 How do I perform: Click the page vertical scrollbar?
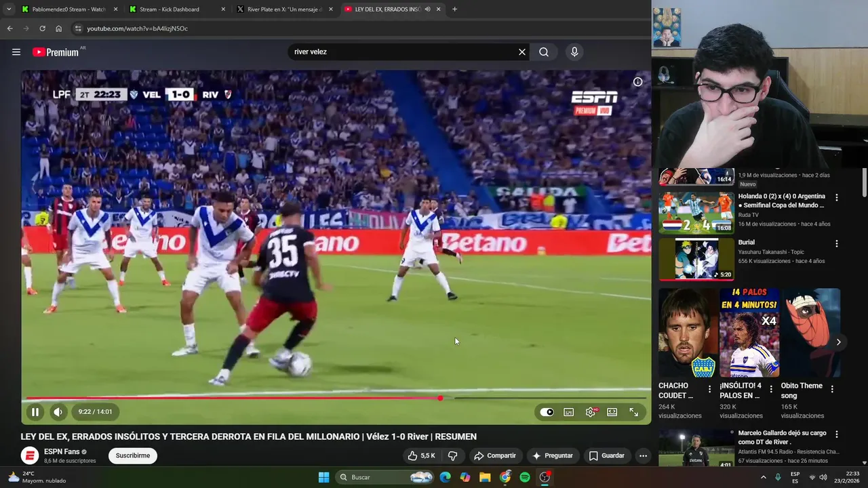[864, 183]
